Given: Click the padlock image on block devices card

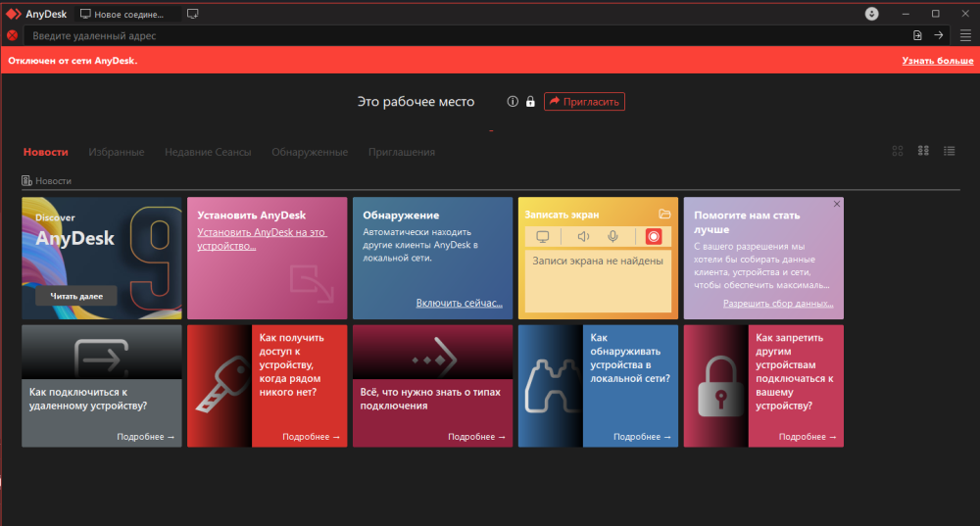Looking at the screenshot, I should [719, 386].
